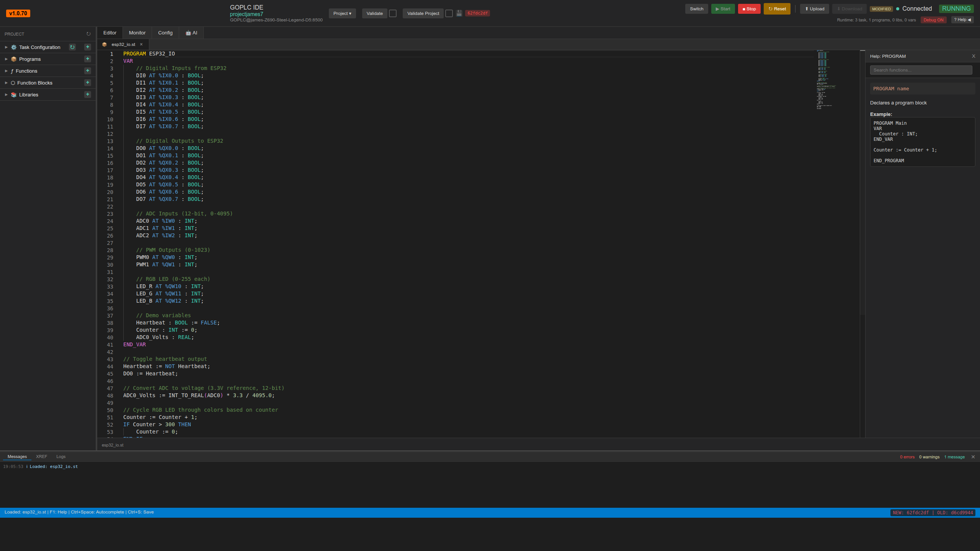Expand the Libraries tree node
The height and width of the screenshot is (551, 980).
[x=6, y=95]
